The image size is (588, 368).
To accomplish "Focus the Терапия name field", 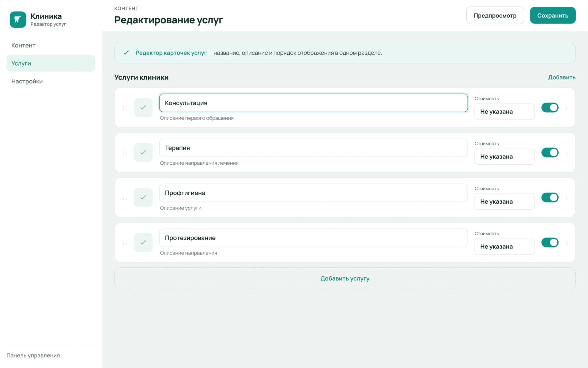I will click(313, 148).
